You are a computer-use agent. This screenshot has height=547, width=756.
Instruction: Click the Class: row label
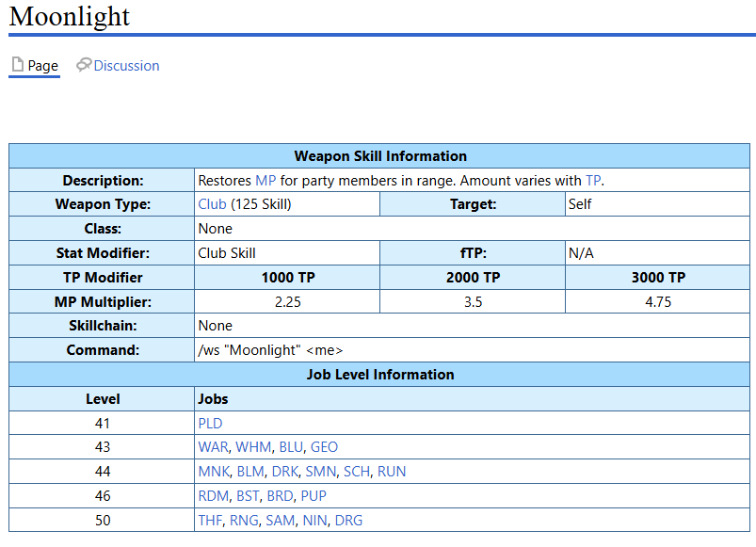[103, 229]
